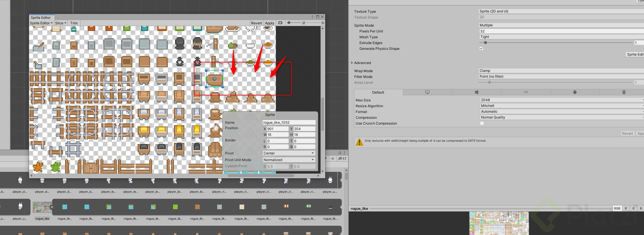644x235 pixels.
Task: Click the Position Y field showing 204
Action: pyautogui.click(x=304, y=129)
